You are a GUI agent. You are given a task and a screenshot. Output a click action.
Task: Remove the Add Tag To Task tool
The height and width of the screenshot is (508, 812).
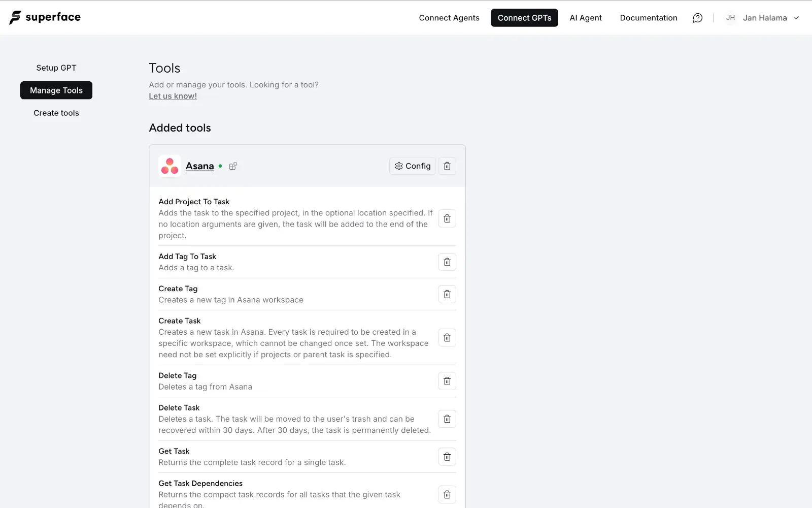[447, 262]
